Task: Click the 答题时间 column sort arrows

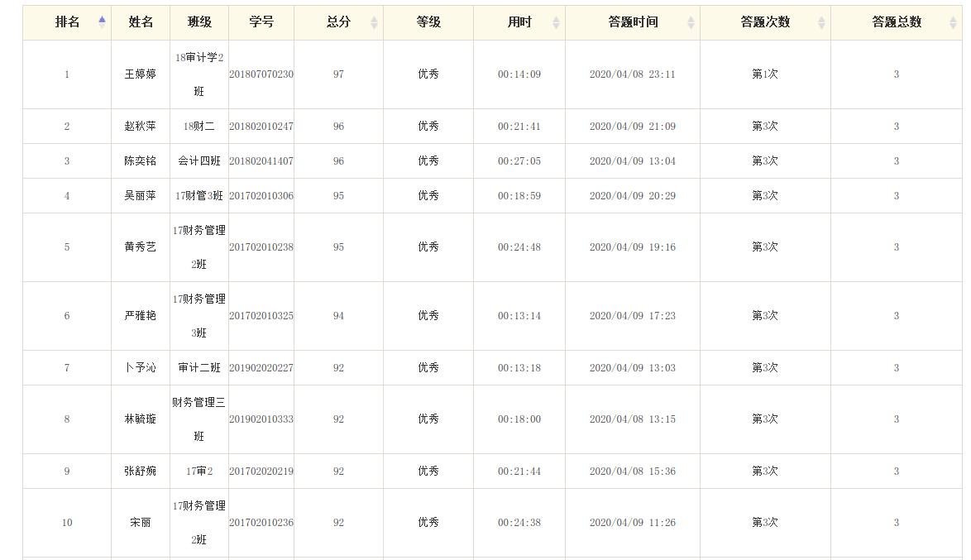Action: pos(691,22)
